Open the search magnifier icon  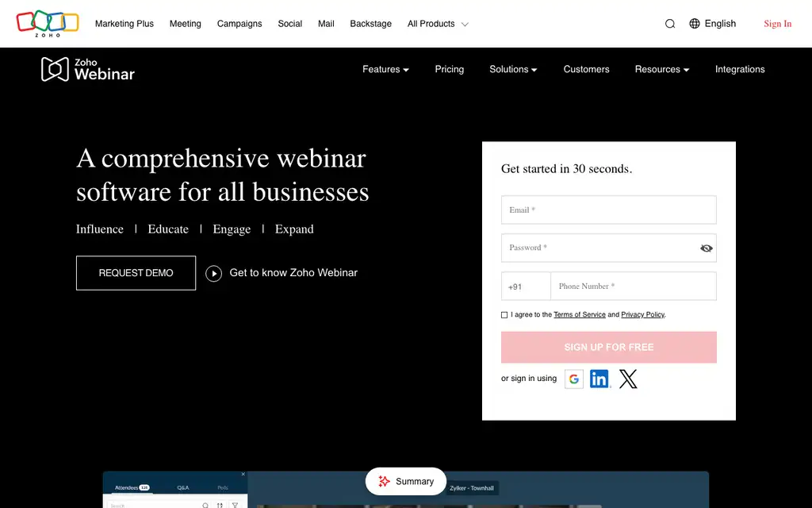(x=670, y=24)
